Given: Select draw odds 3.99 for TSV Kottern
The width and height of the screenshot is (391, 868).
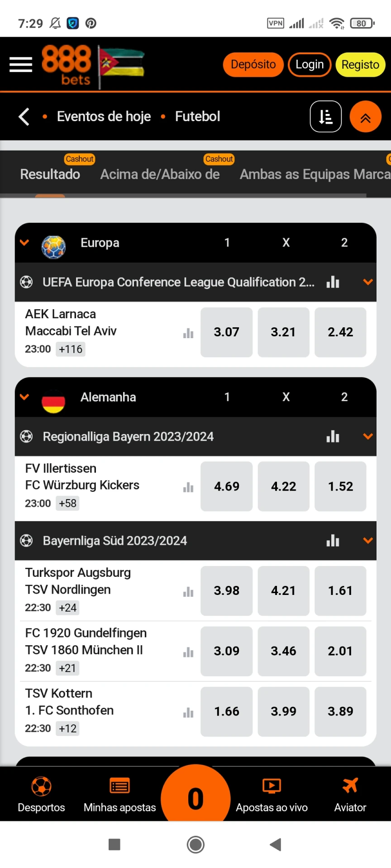Looking at the screenshot, I should pos(283,712).
